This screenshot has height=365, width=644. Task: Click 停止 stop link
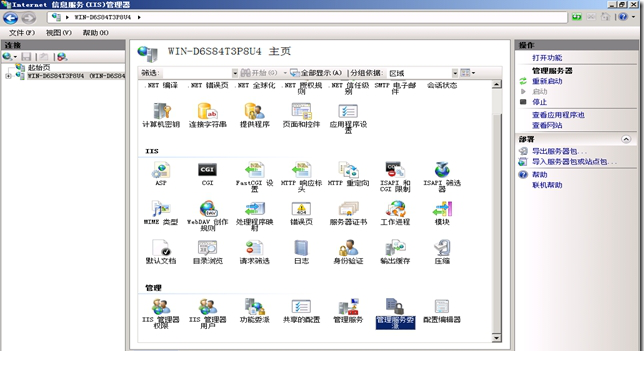(x=539, y=102)
